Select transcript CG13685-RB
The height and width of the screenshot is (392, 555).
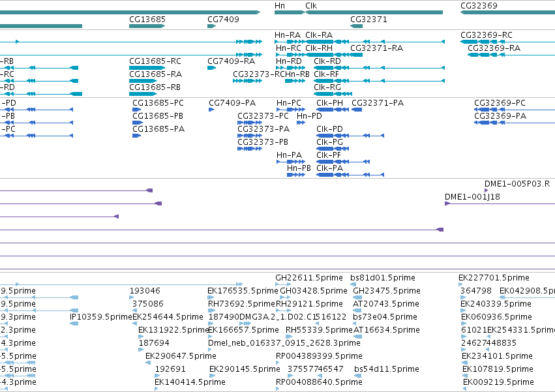click(155, 87)
